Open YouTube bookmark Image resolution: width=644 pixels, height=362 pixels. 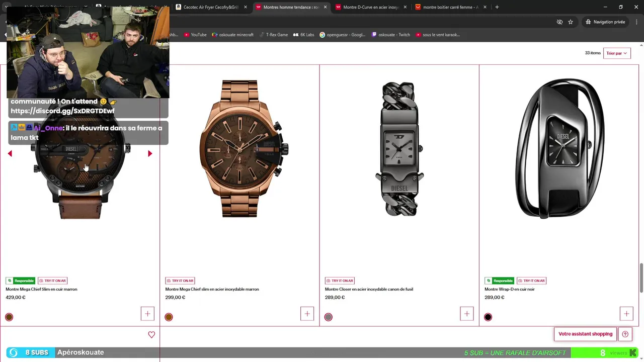[195, 35]
